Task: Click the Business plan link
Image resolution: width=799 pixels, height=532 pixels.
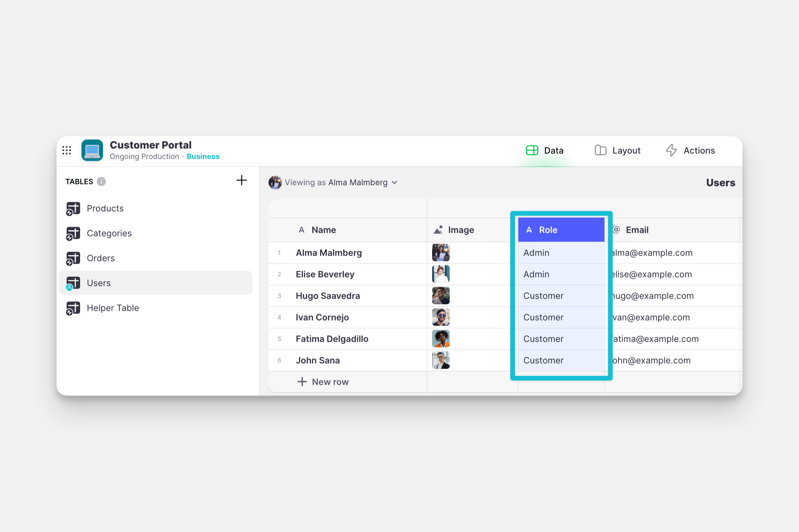Action: 203,156
